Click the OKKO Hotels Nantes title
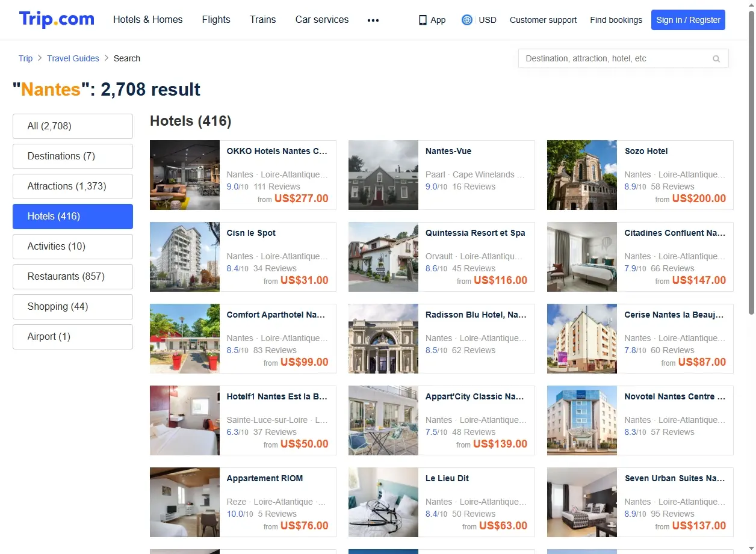 pyautogui.click(x=277, y=151)
